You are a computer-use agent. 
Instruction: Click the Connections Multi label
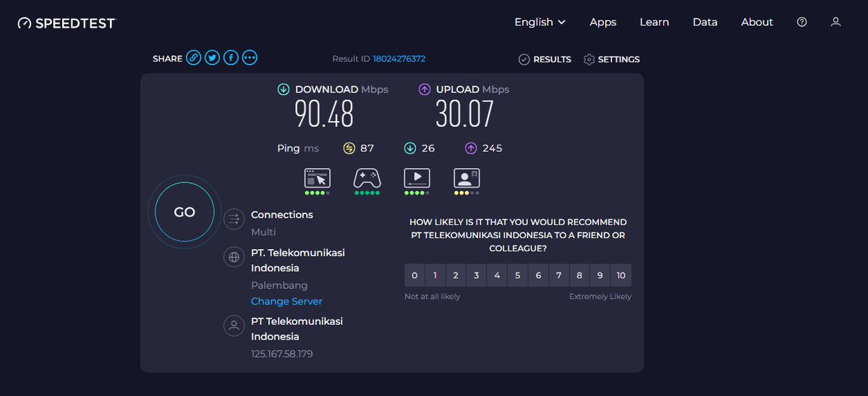click(x=263, y=232)
